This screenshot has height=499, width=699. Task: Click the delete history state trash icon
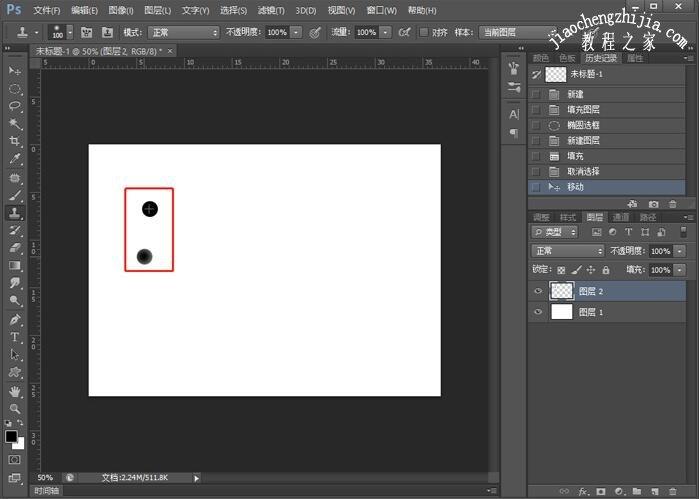(x=672, y=204)
